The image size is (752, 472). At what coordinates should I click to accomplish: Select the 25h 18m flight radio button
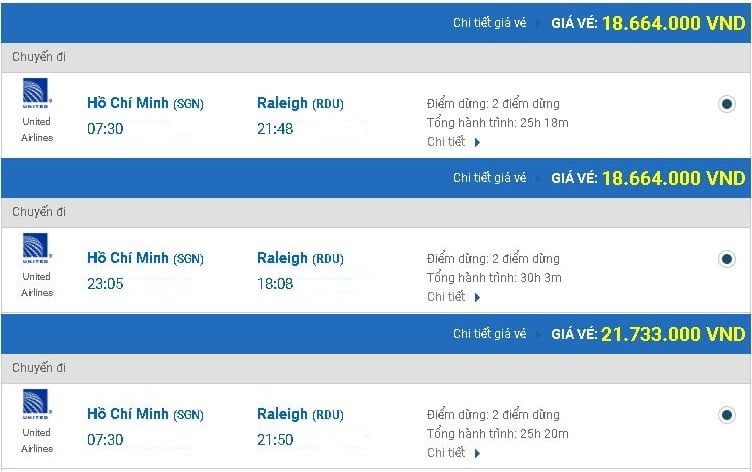[x=727, y=104]
